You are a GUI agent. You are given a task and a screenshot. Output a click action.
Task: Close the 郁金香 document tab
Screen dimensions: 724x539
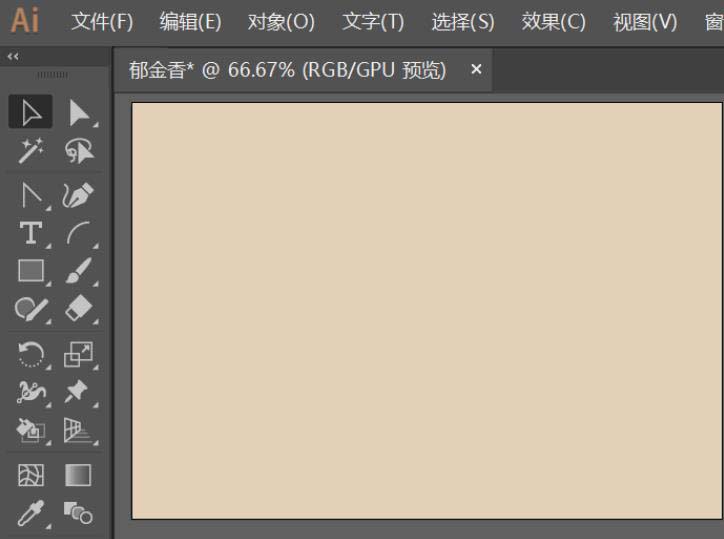476,69
